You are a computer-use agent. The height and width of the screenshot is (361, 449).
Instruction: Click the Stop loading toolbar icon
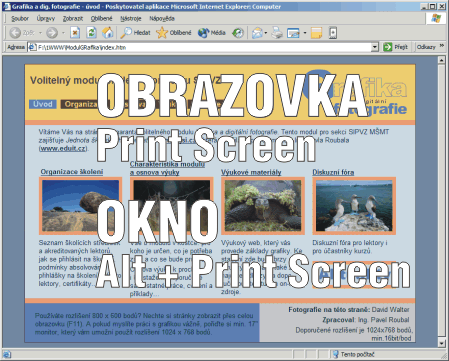pos(75,33)
